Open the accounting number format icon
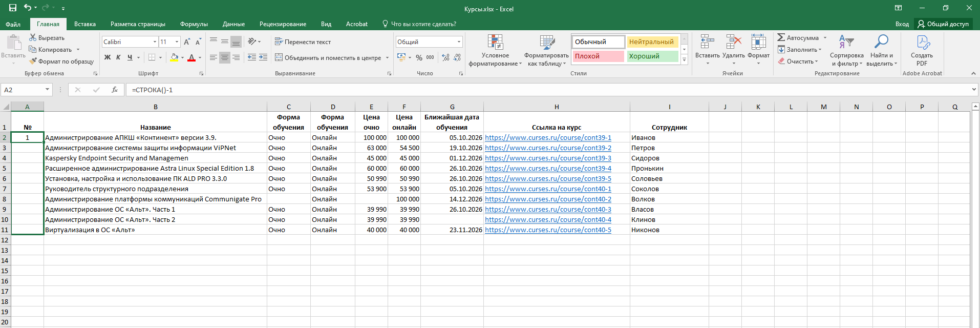This screenshot has width=980, height=328. pos(401,57)
